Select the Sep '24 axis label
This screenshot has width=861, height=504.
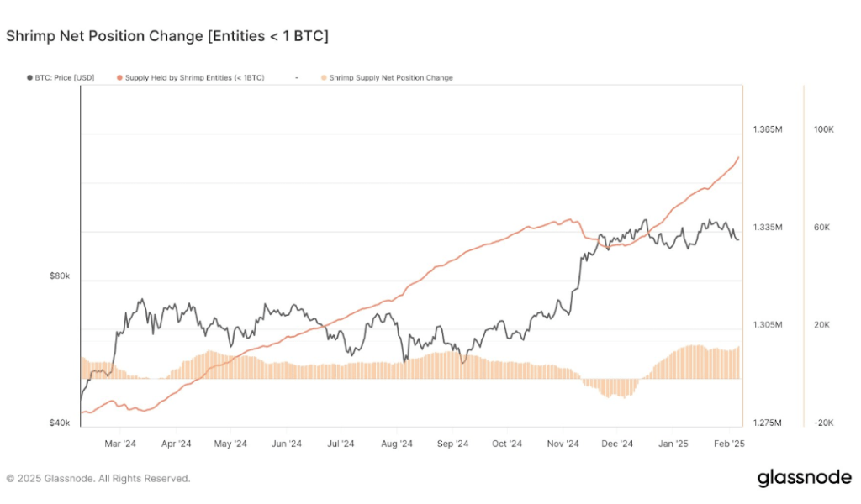pyautogui.click(x=452, y=444)
